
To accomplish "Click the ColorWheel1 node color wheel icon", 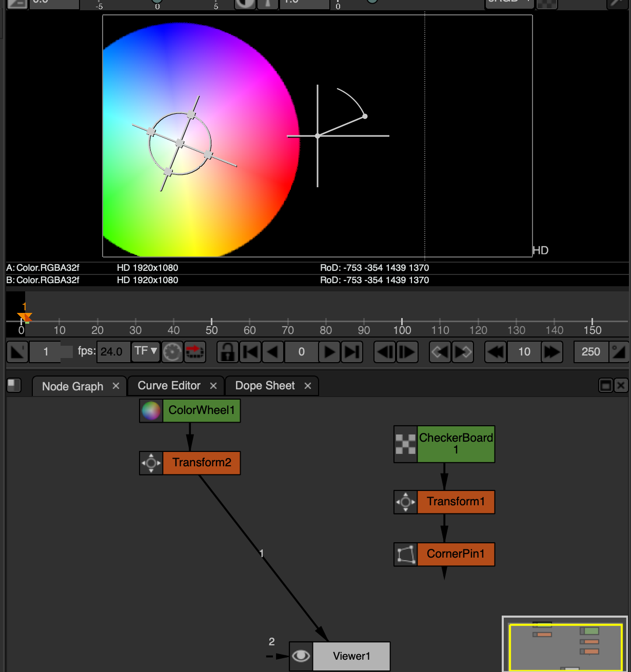I will click(151, 411).
